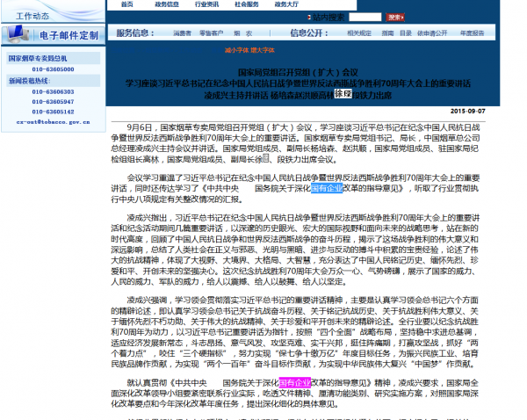Open the 政务信息 menu item
This screenshot has width=527, height=420.
pyautogui.click(x=166, y=4)
